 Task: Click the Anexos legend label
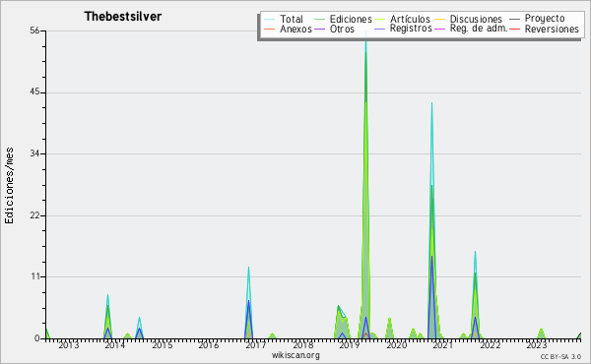(295, 29)
